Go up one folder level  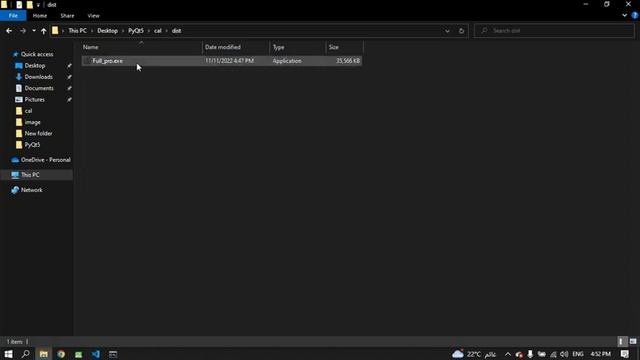tap(43, 31)
